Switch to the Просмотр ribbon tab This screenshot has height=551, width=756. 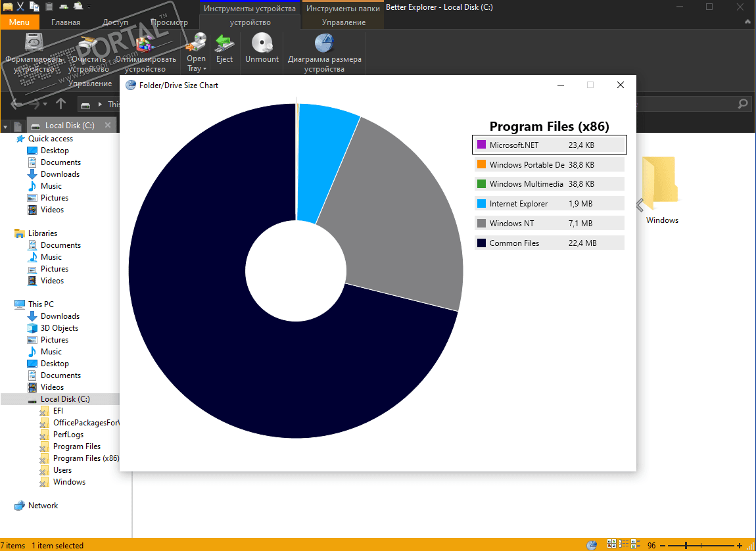tap(169, 22)
